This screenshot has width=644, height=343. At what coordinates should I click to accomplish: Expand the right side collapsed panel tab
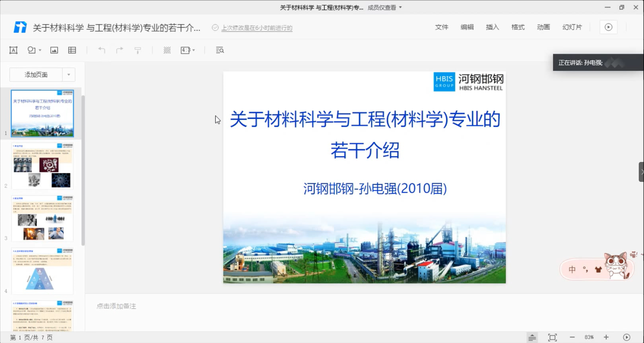pos(642,172)
